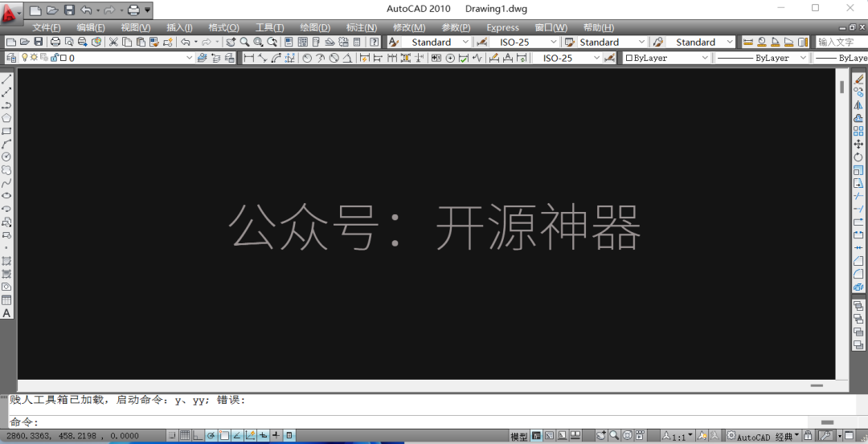Click into the 输入文字 text search field
868x444 pixels.
pyautogui.click(x=841, y=42)
